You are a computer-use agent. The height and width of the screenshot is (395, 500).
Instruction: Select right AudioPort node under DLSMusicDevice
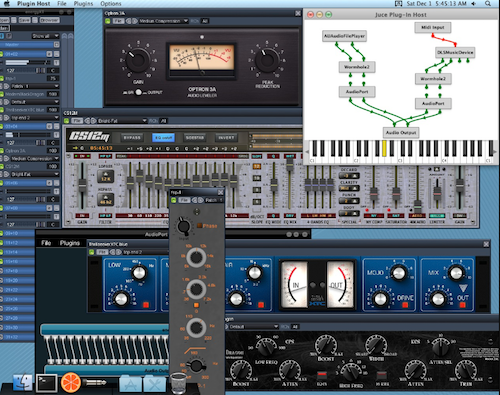(x=433, y=104)
